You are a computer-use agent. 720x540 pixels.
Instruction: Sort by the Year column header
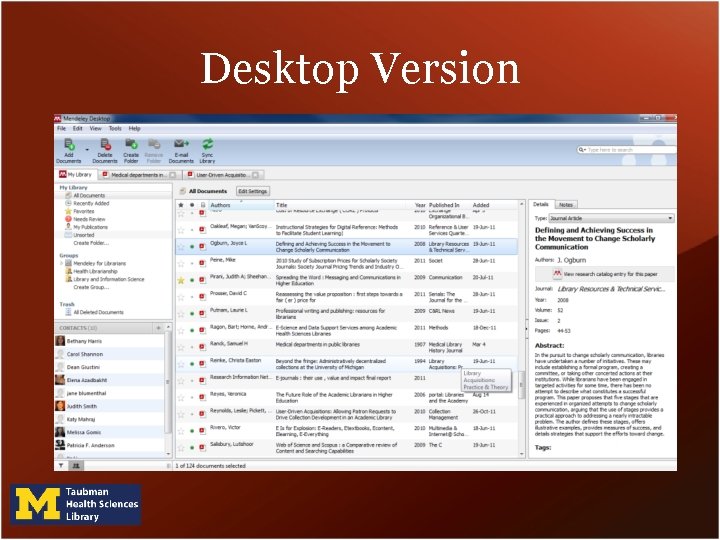(420, 205)
